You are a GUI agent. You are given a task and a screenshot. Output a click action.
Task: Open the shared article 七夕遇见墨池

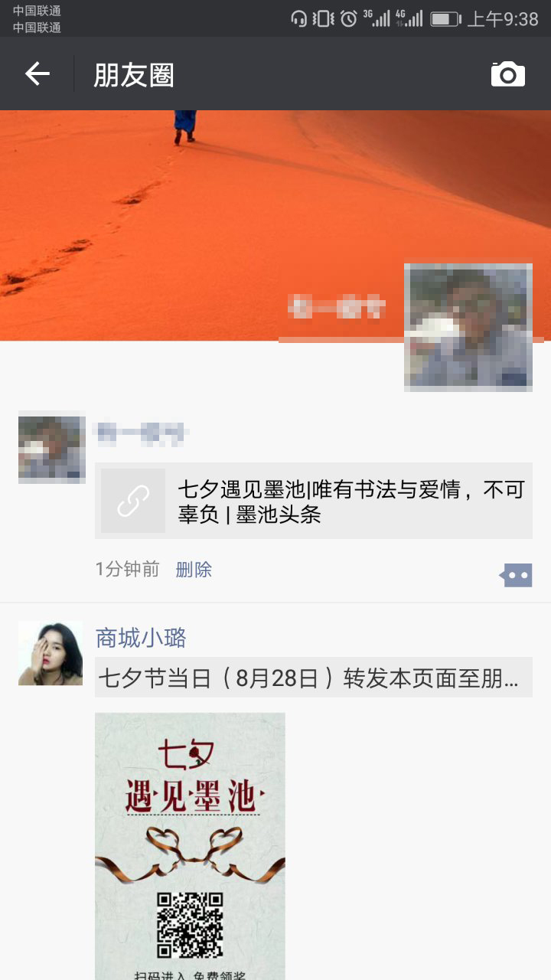pyautogui.click(x=314, y=501)
